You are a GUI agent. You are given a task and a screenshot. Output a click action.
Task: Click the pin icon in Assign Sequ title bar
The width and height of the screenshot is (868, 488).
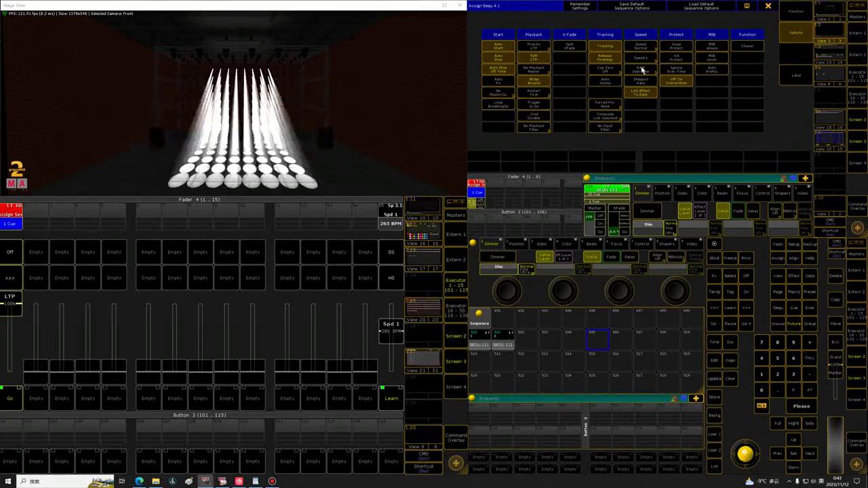(x=747, y=6)
